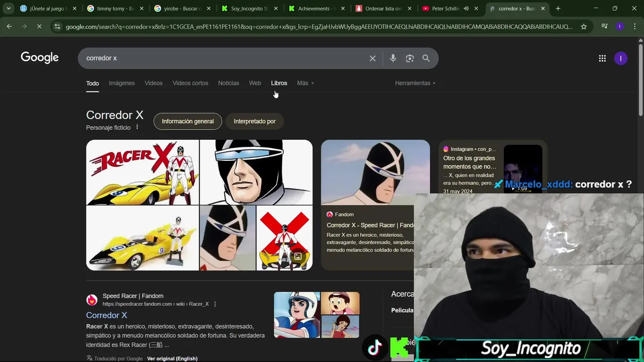644x362 pixels.
Task: Switch to the 'Ordenar lista' tab
Action: pos(383,9)
